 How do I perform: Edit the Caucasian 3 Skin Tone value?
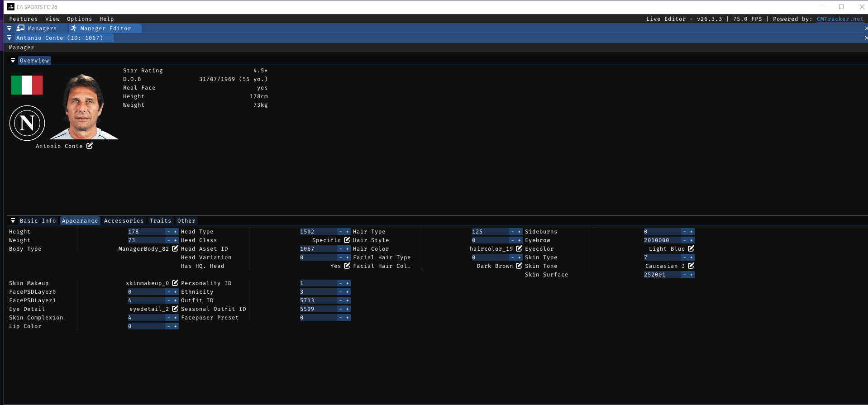pyautogui.click(x=691, y=266)
